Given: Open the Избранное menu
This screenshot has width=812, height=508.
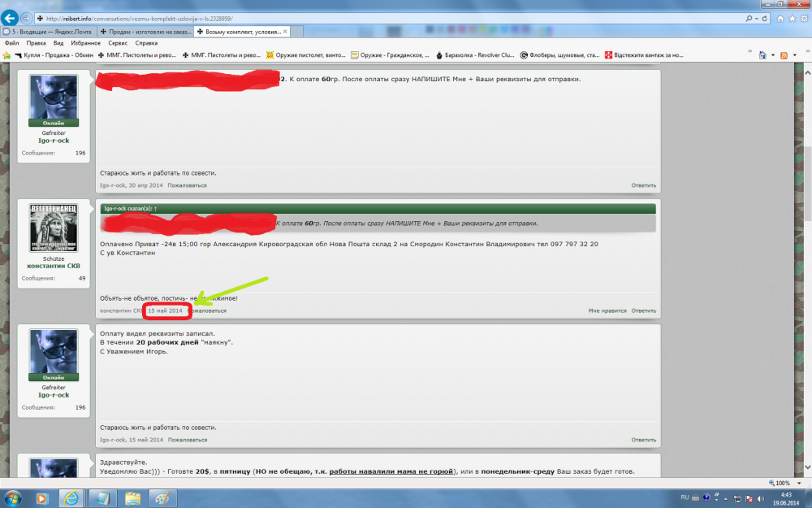Looking at the screenshot, I should [86, 43].
